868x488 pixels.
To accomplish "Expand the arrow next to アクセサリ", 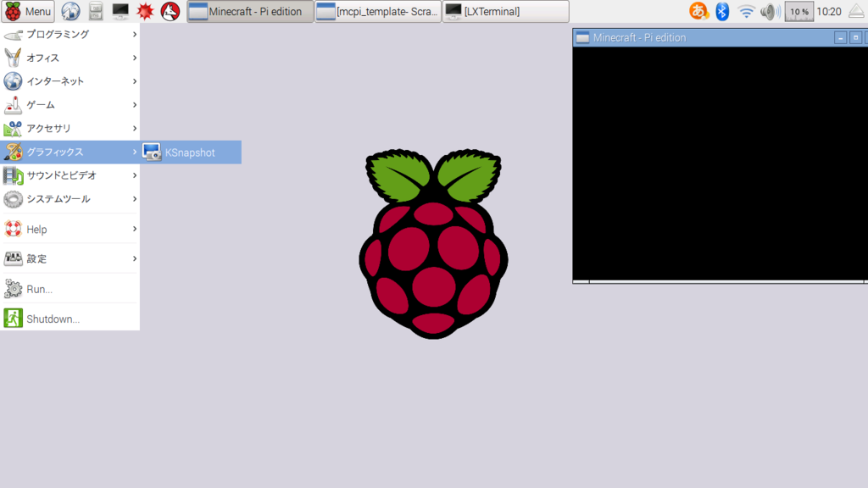I will click(135, 129).
